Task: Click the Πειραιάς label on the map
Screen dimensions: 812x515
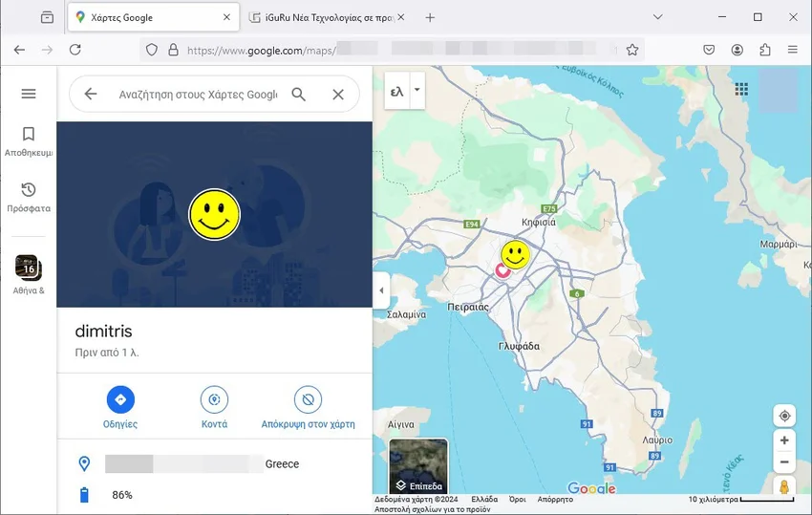Action: coord(468,307)
